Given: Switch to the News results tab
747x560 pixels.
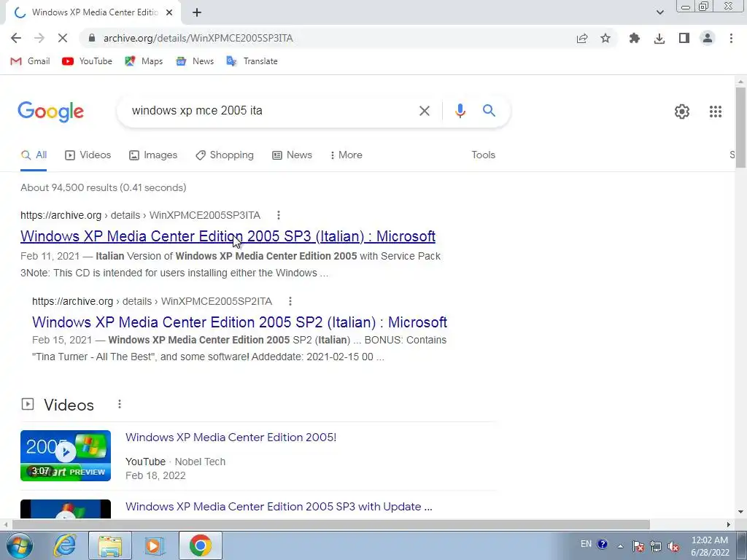Looking at the screenshot, I should (x=292, y=155).
